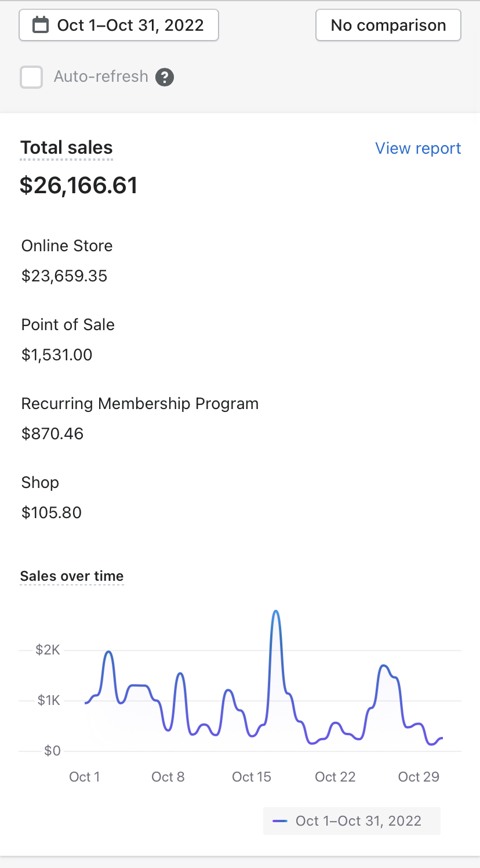Click the Sales over time heading
The height and width of the screenshot is (868, 480).
pos(72,576)
